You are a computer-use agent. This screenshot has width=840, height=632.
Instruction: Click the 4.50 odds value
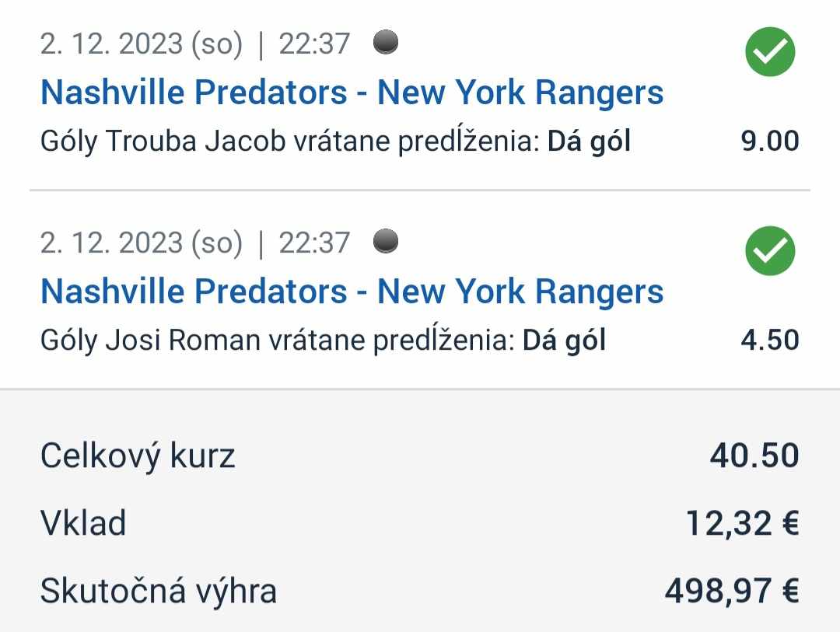click(770, 340)
